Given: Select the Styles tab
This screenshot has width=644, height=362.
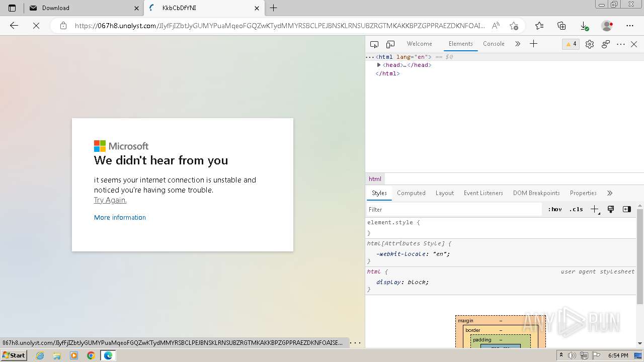Looking at the screenshot, I should [x=379, y=193].
